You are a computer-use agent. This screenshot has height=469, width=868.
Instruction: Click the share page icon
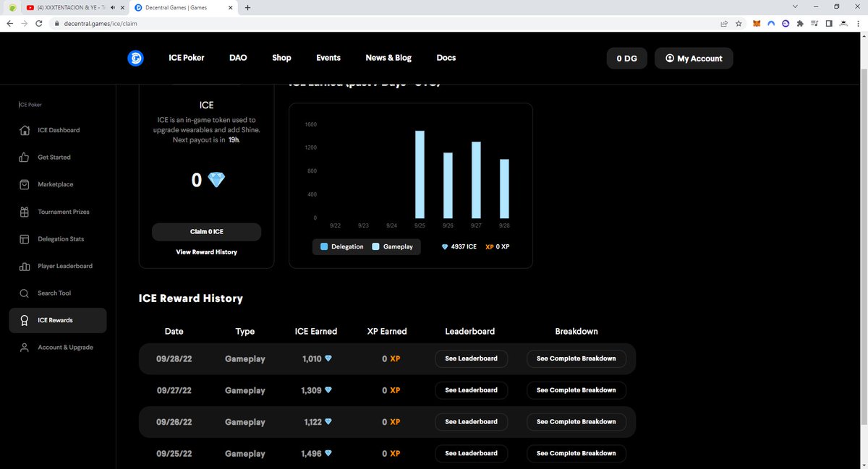click(x=724, y=23)
